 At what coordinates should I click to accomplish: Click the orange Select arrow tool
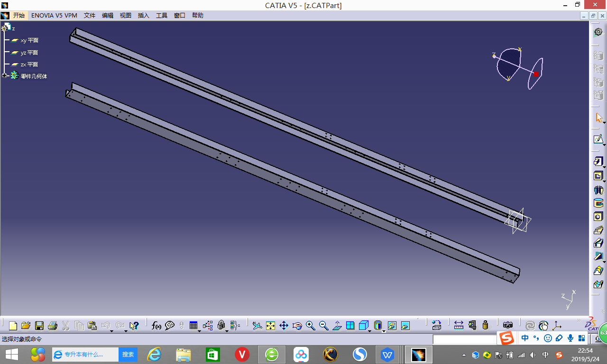pos(598,118)
